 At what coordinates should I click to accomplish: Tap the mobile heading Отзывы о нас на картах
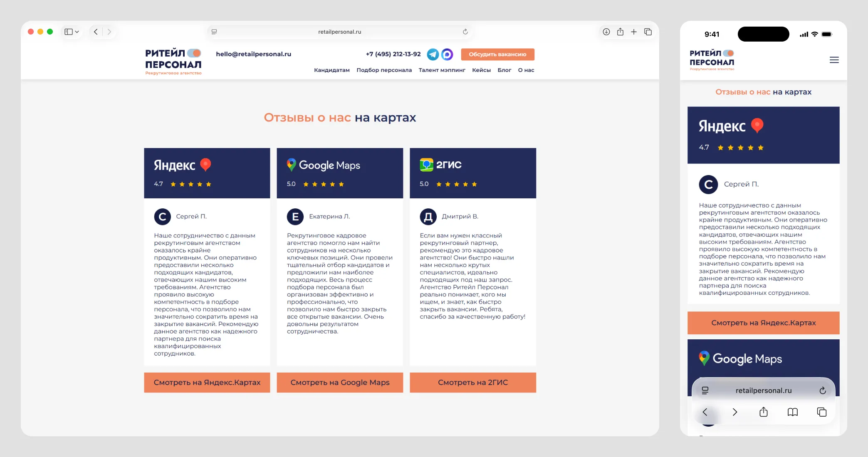764,92
